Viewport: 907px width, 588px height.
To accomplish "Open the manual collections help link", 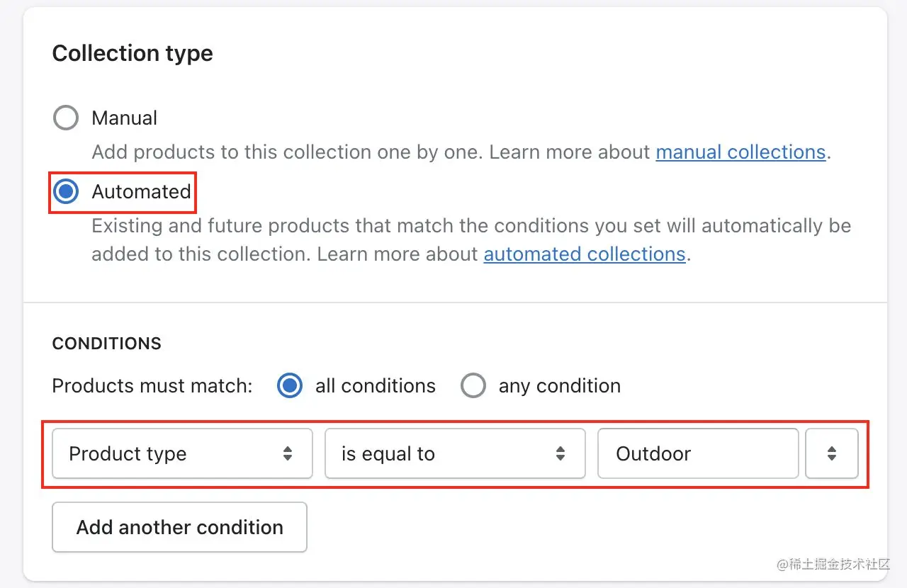I will pos(740,152).
